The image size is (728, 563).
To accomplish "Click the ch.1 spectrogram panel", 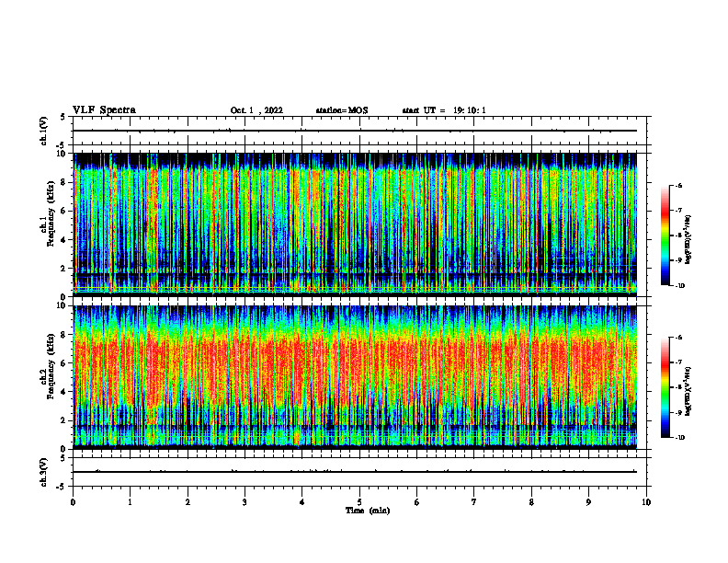I will (x=355, y=224).
